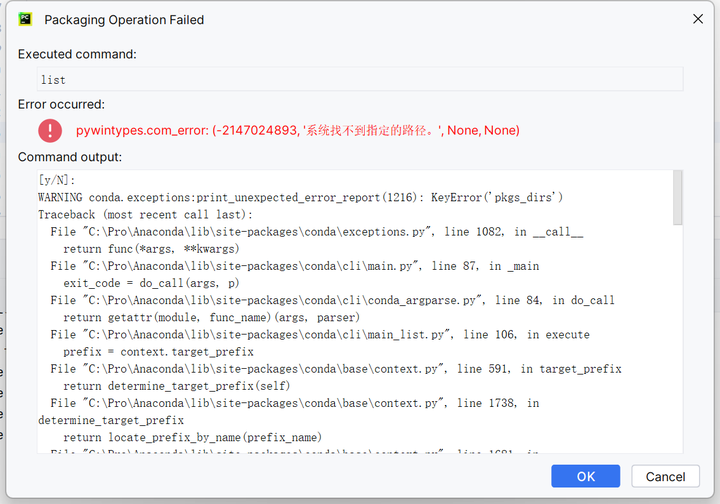
Task: Click 'return getattr(module, func_name)' line
Action: [211, 317]
